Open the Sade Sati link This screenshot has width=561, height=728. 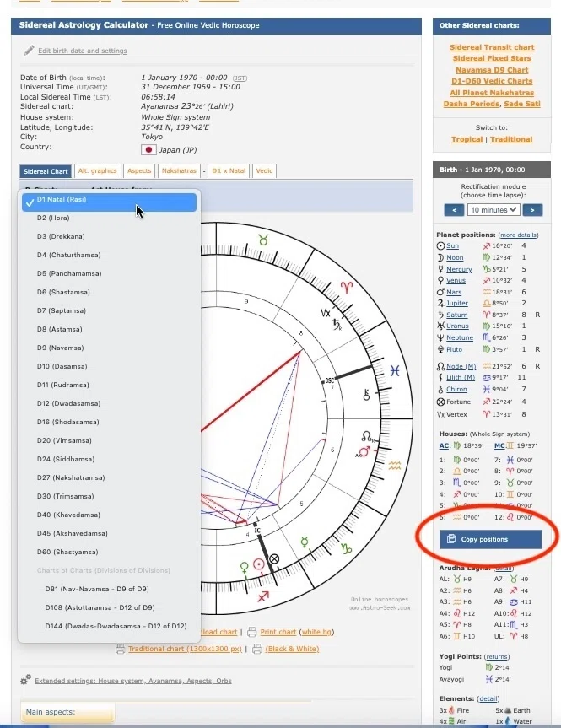(522, 104)
